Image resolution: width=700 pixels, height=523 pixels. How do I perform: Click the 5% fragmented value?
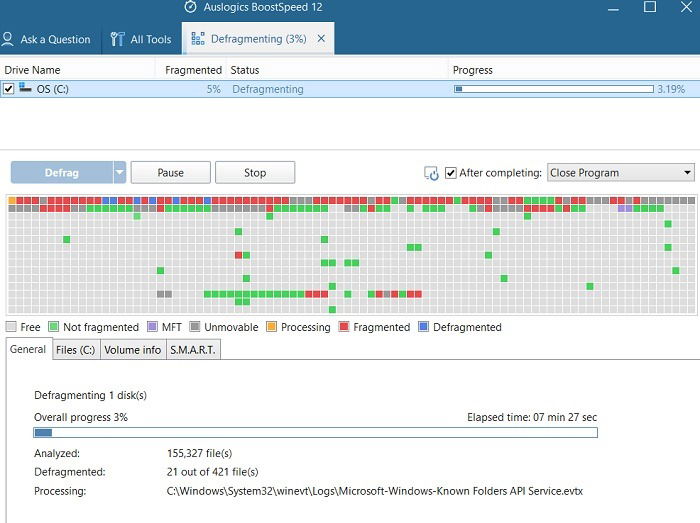click(x=213, y=89)
